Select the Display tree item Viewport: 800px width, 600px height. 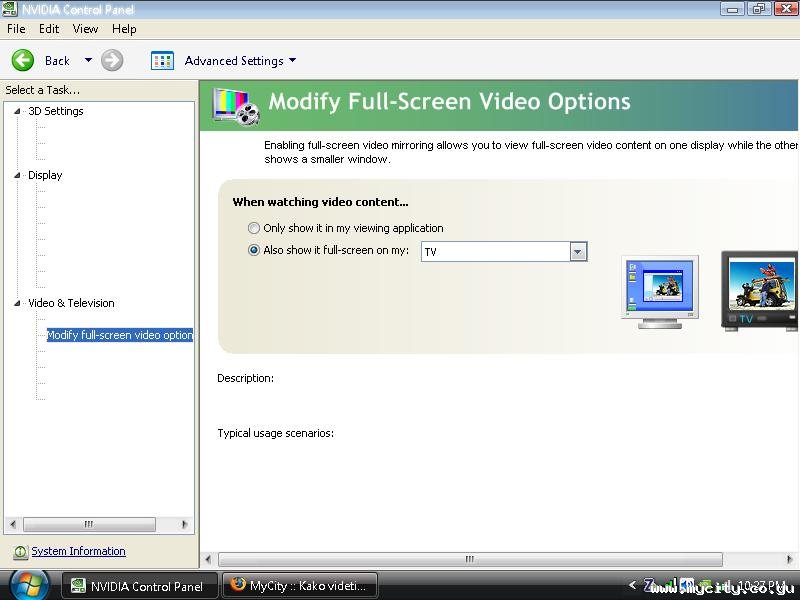point(45,176)
